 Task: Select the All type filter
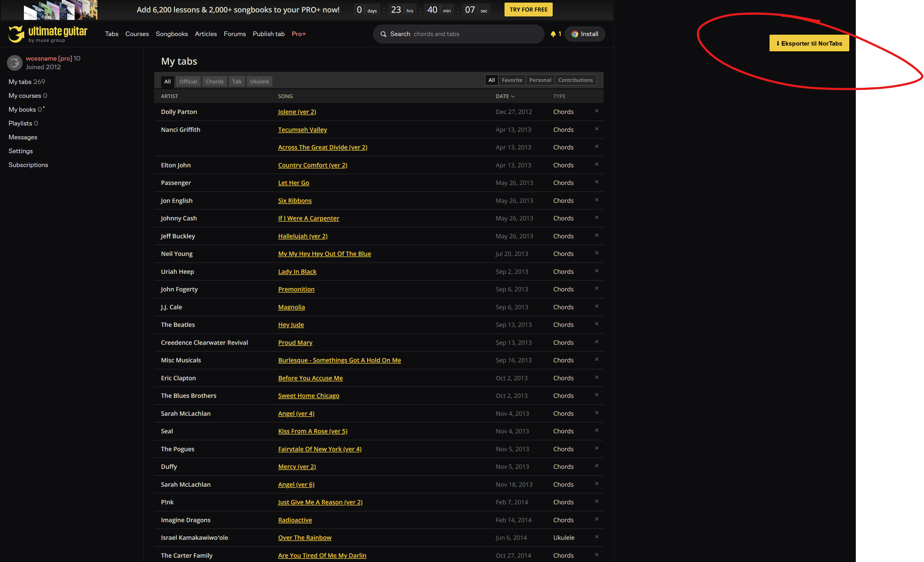(167, 81)
